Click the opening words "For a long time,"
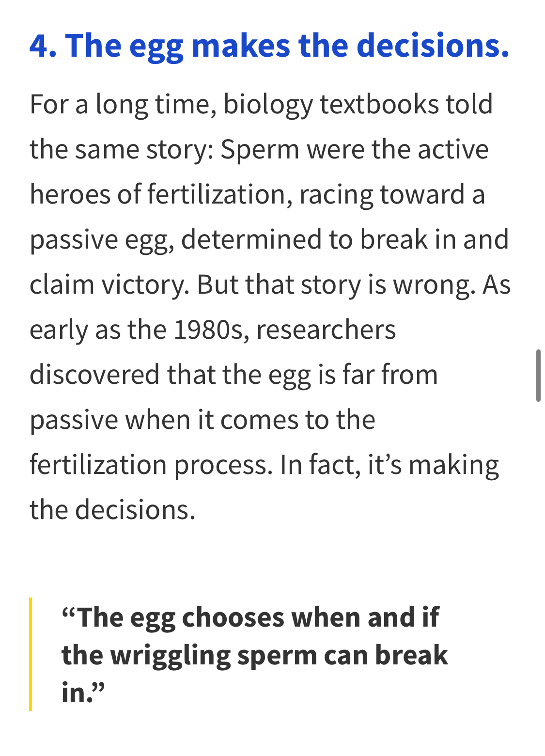This screenshot has height=756, width=545. pos(123,104)
